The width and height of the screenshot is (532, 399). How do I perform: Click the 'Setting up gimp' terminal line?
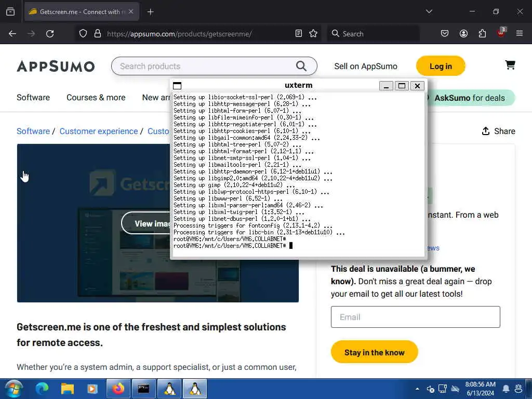[x=234, y=185]
